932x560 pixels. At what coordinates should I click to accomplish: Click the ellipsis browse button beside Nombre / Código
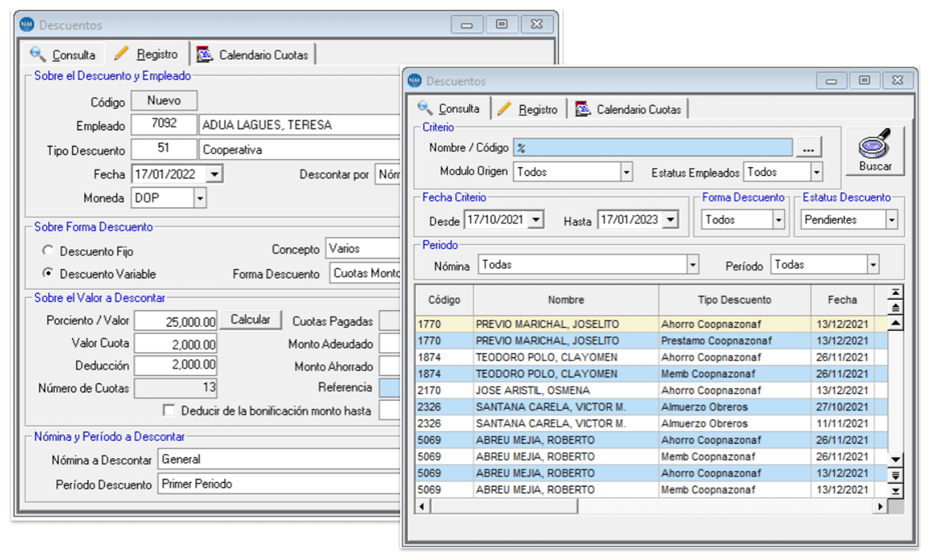[x=808, y=148]
